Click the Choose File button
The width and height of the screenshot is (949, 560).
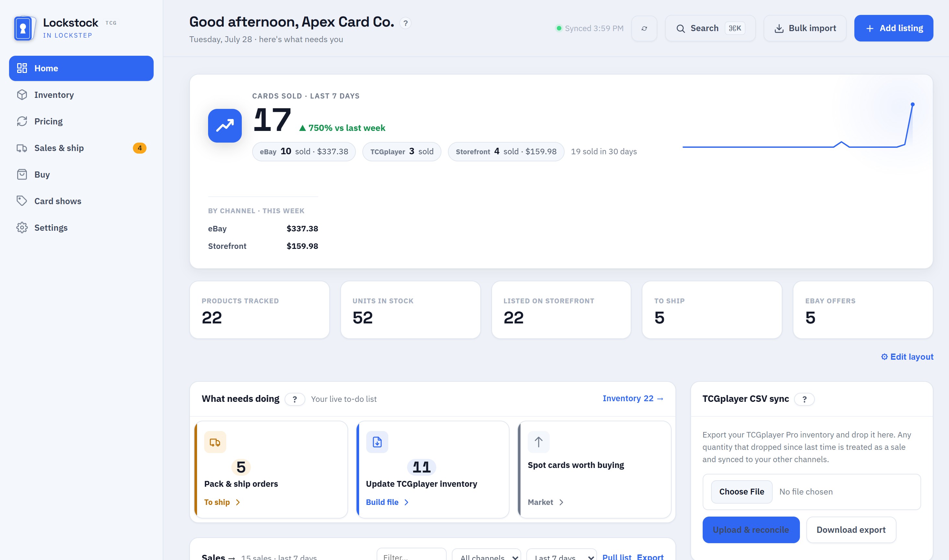tap(742, 492)
